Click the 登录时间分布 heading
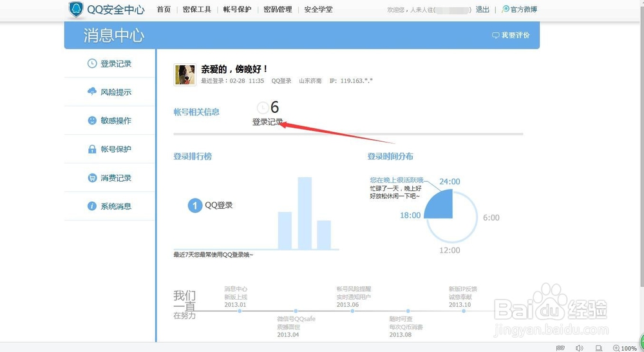 [x=390, y=156]
